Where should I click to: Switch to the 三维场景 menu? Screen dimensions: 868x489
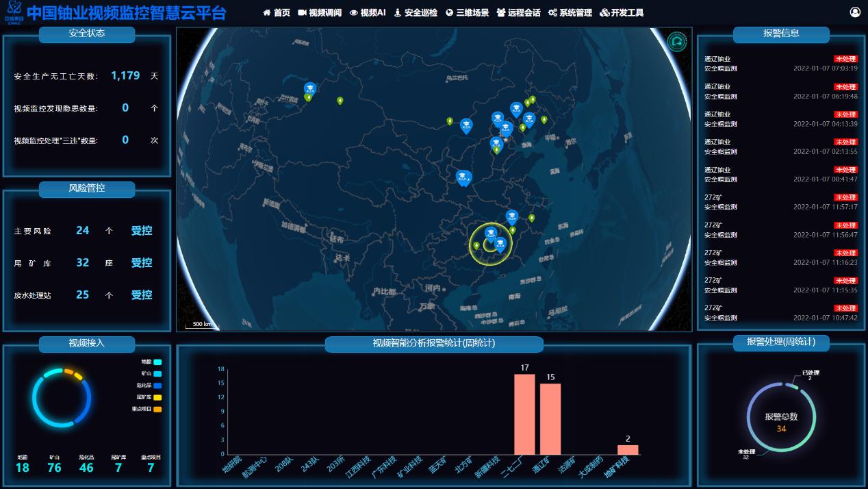coord(472,12)
